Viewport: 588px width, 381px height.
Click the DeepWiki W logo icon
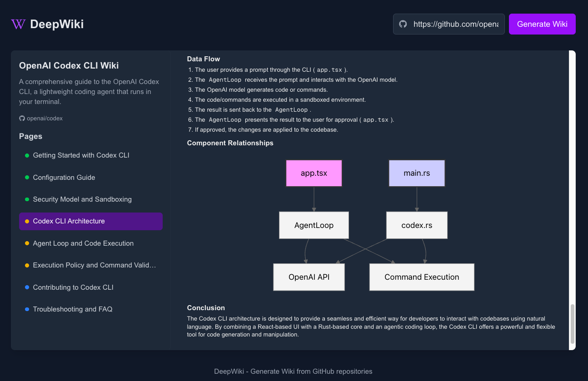(18, 24)
